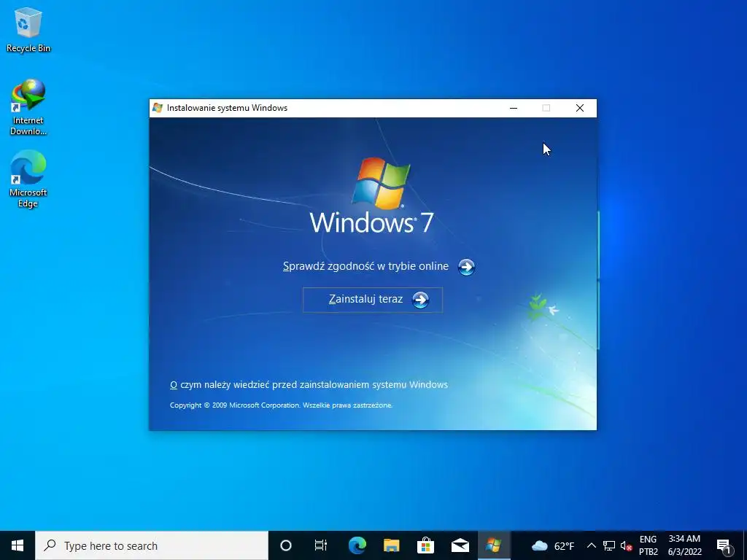Image resolution: width=747 pixels, height=560 pixels.
Task: Open the weather widget showing 62°F
Action: [553, 545]
